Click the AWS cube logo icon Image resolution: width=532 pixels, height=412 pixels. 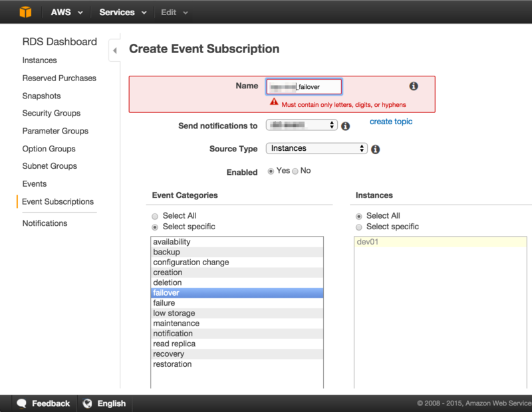point(25,12)
